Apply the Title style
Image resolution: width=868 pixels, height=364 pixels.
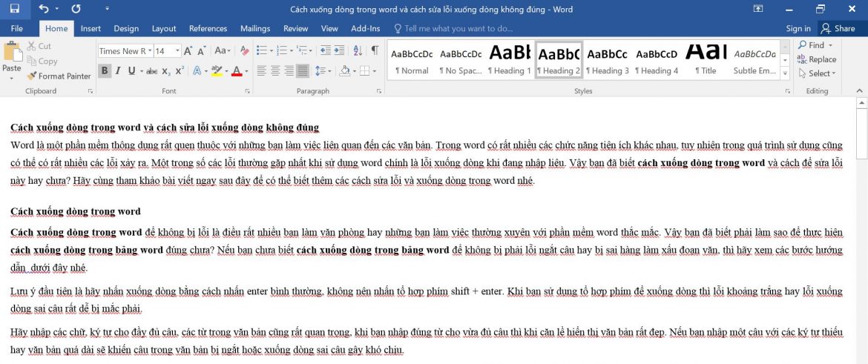tap(706, 60)
